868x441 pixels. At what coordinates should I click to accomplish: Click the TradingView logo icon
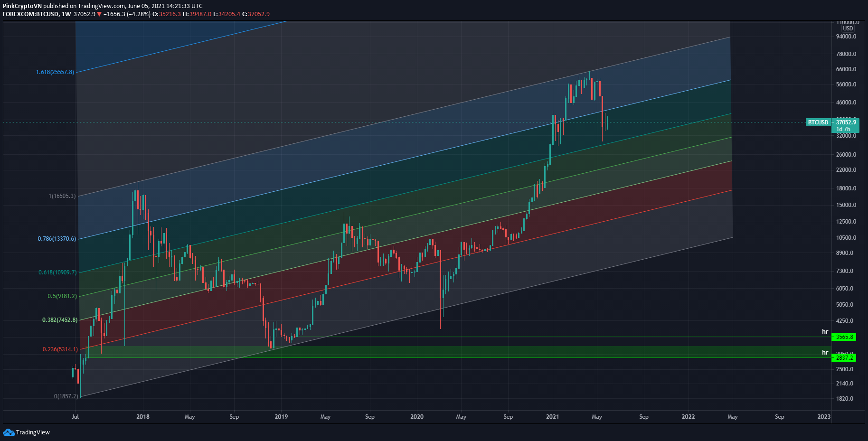[9, 432]
